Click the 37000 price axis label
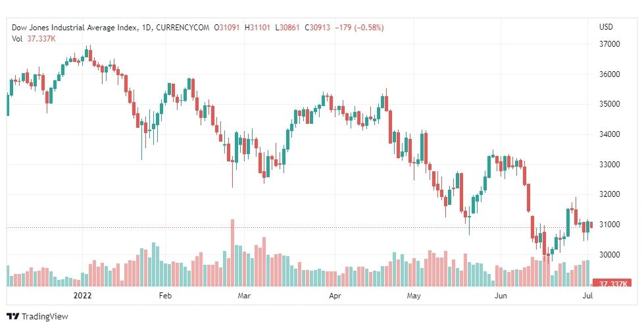 609,44
